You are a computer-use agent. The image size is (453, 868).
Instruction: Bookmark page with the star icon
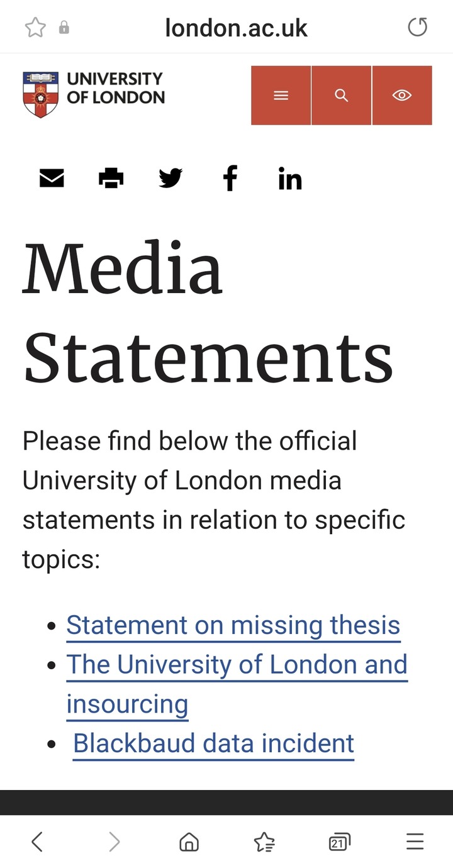pyautogui.click(x=35, y=27)
